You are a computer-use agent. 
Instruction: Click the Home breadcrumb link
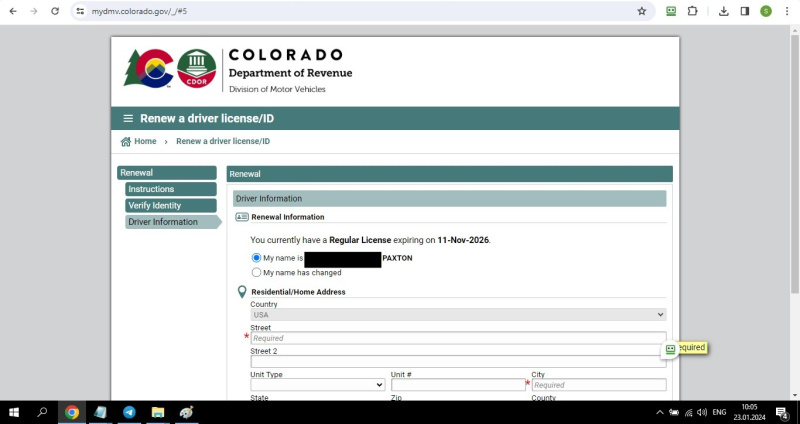(145, 142)
